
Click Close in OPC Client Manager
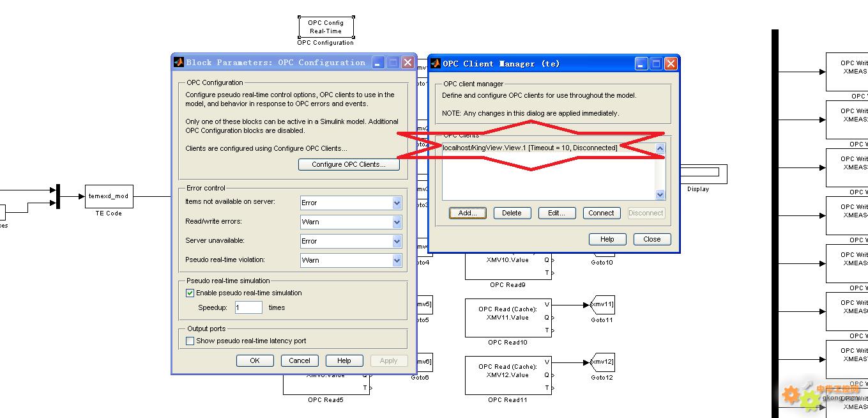click(x=652, y=239)
